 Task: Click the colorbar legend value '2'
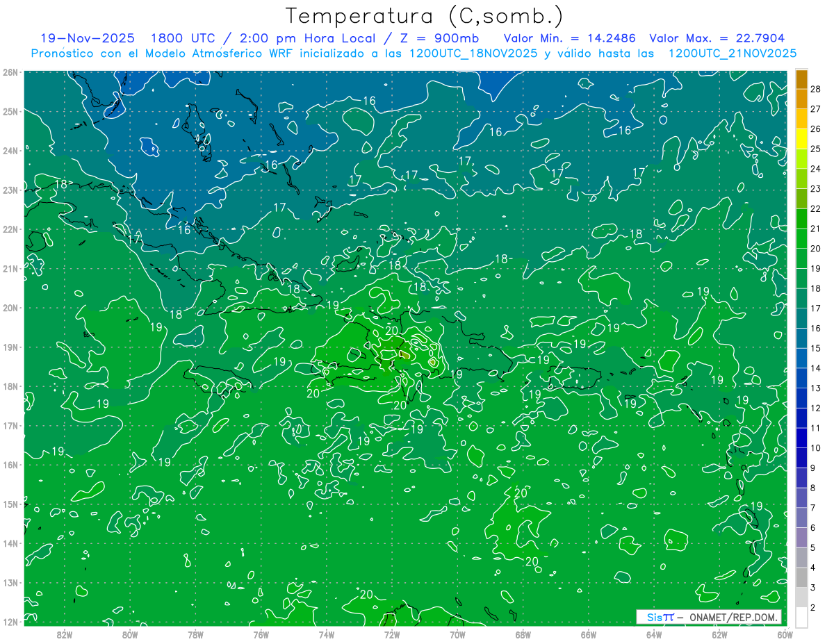coord(813,608)
